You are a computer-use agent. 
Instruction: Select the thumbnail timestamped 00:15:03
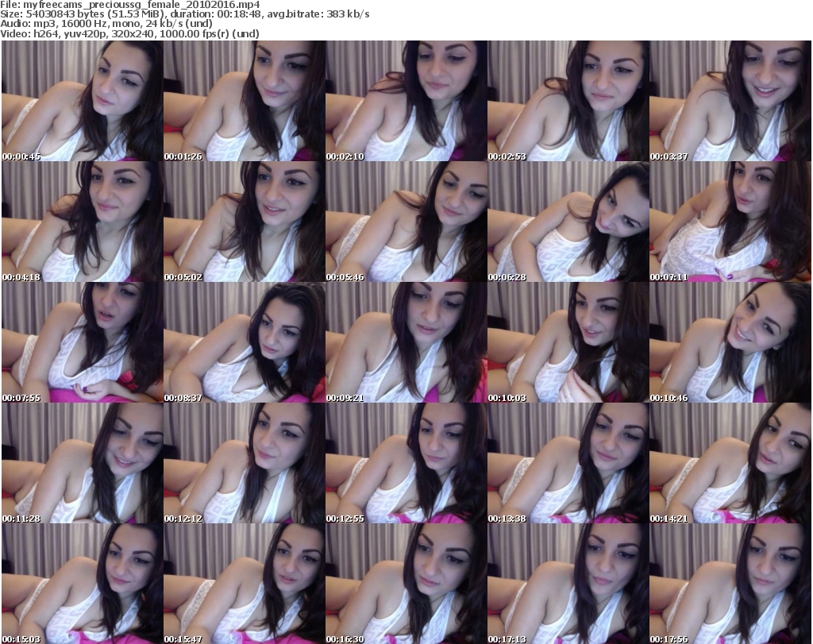(83, 584)
